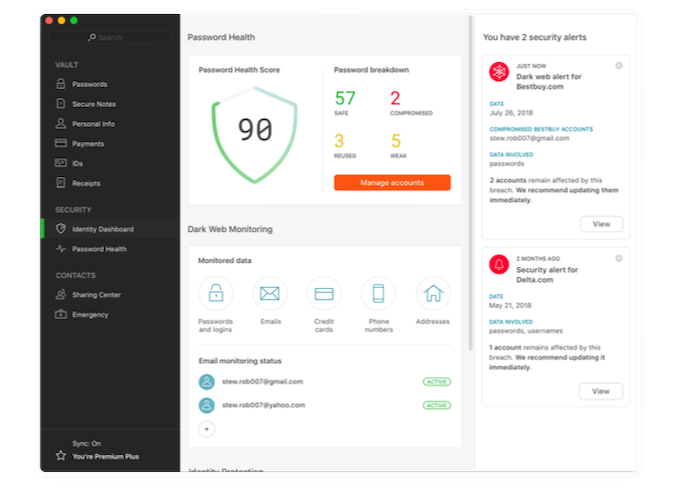Screen dimensions: 680x496
Task: Click the Personal Info person icon
Action: pos(61,124)
